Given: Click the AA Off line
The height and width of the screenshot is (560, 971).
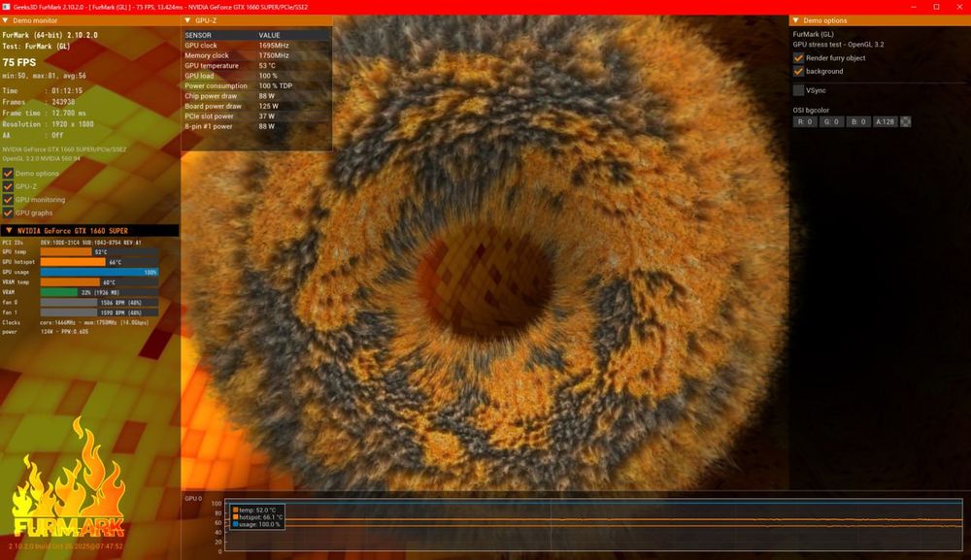Looking at the screenshot, I should tap(33, 135).
